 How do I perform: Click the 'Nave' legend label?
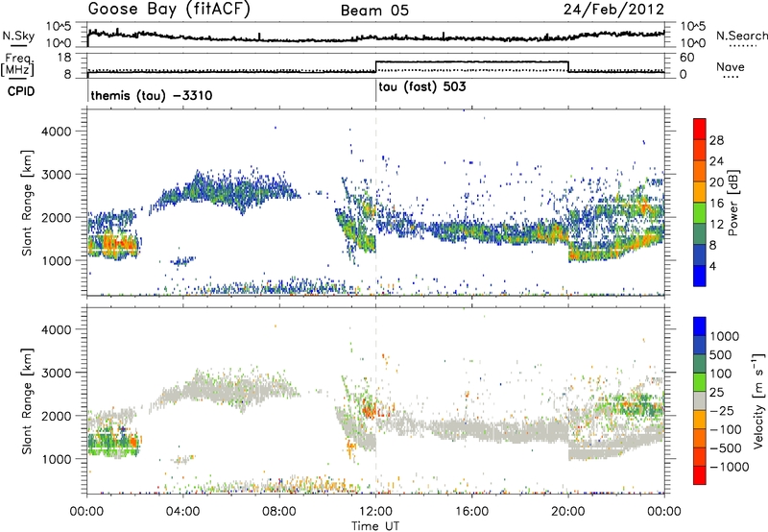(731, 67)
